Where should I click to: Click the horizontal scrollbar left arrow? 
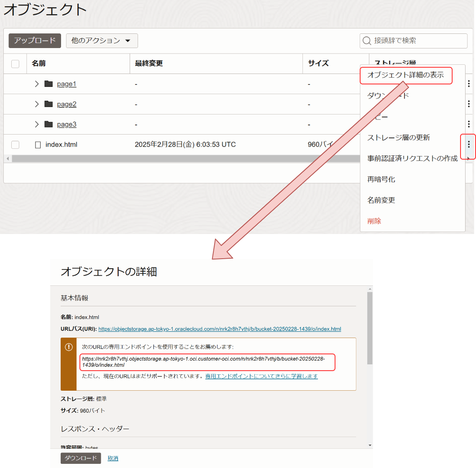click(8, 159)
